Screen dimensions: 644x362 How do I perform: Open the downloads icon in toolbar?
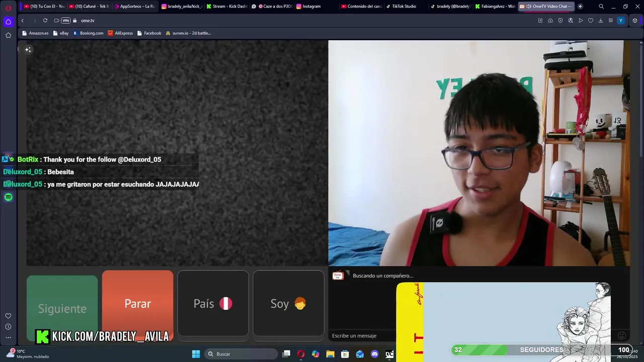pyautogui.click(x=601, y=21)
